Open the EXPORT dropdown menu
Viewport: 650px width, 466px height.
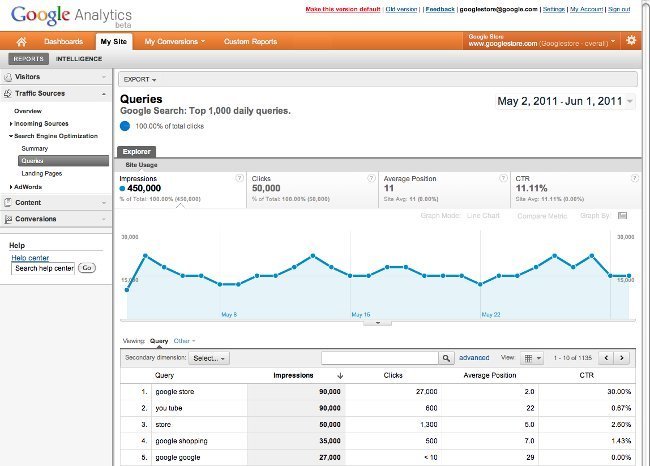(x=140, y=78)
